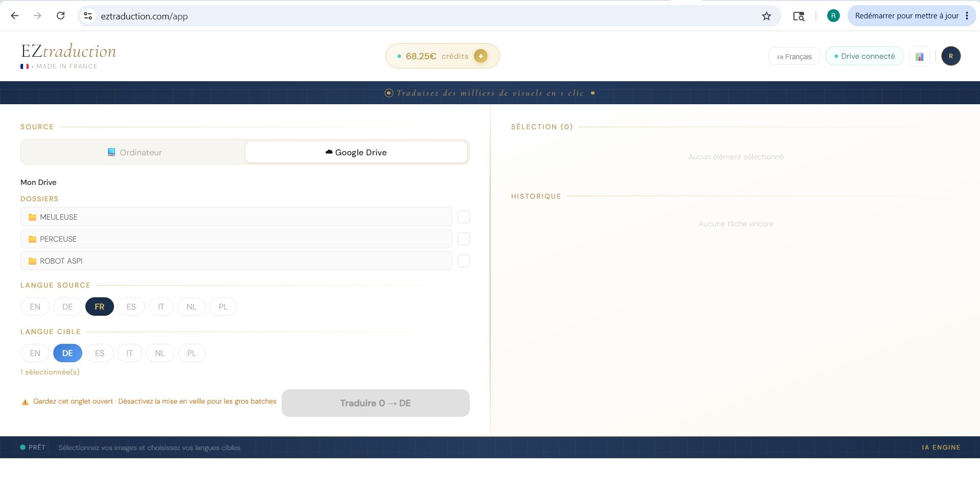Tick the PERCEUSE folder checkbox

tap(464, 239)
